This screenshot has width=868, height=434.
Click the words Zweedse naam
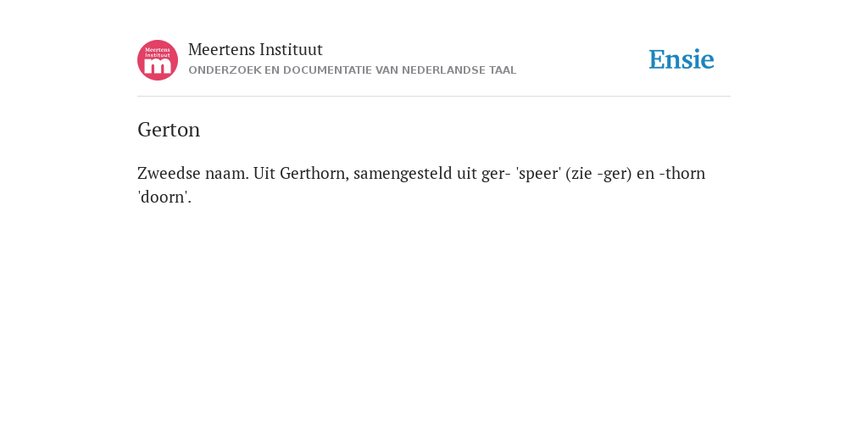pos(193,173)
